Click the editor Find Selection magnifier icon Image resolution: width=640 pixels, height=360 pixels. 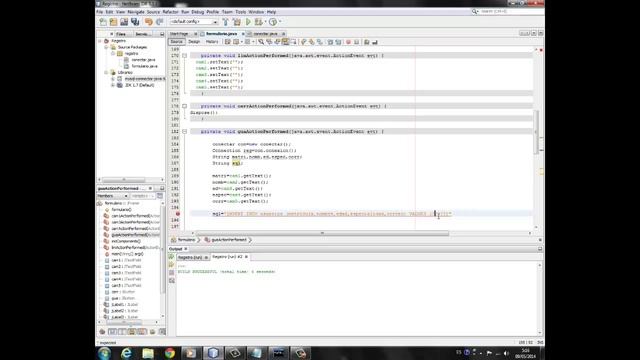point(261,42)
